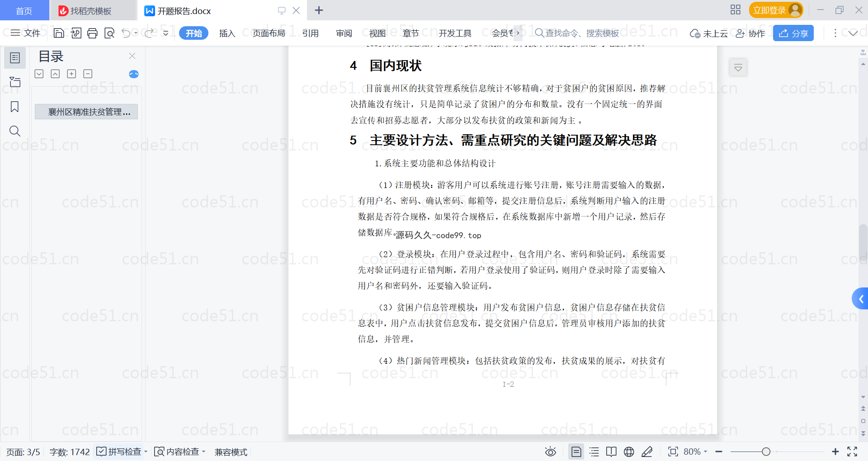Click 页面: 3/5 page indicator
The width and height of the screenshot is (868, 461).
click(x=23, y=452)
